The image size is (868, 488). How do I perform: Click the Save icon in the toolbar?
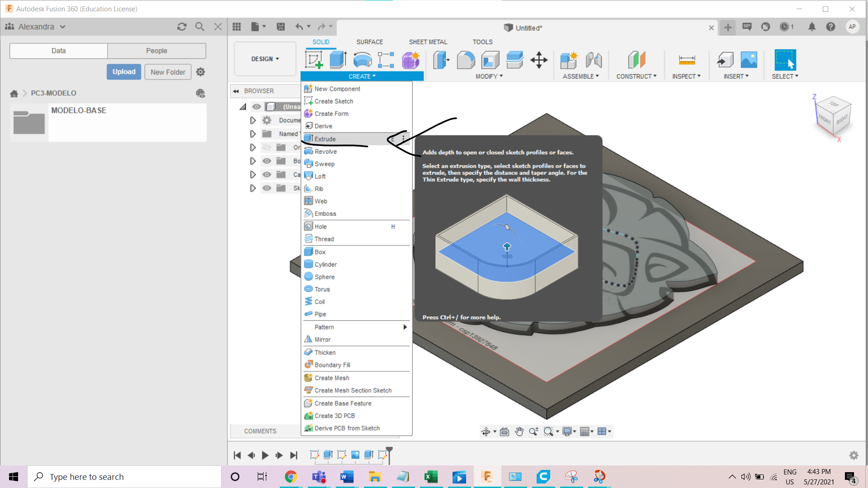(281, 27)
